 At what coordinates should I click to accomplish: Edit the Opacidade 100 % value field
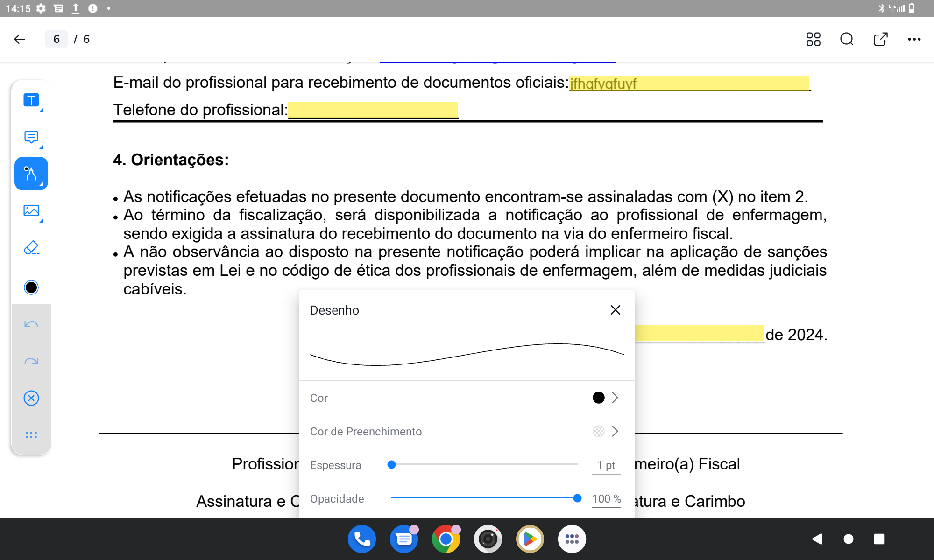(606, 499)
